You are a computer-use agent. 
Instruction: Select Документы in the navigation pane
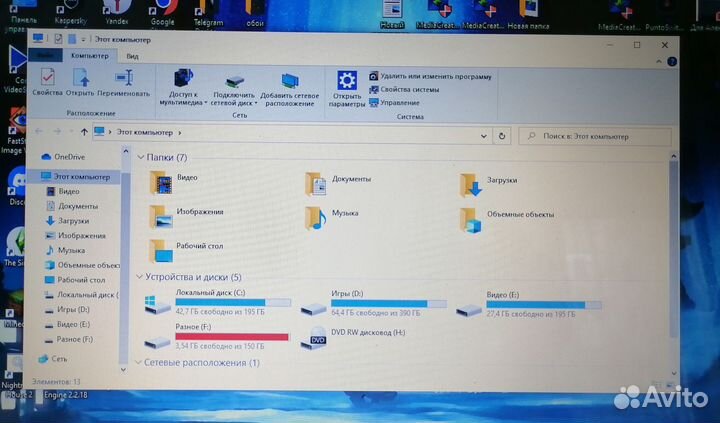click(x=78, y=206)
